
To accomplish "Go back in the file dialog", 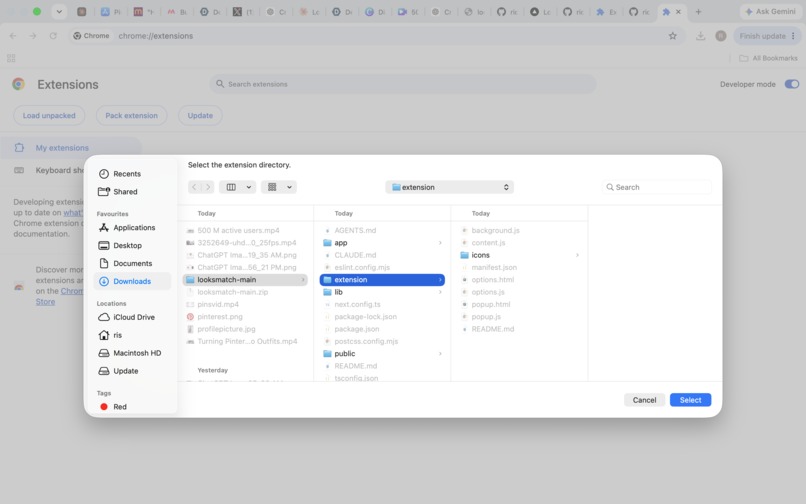I will coord(194,187).
